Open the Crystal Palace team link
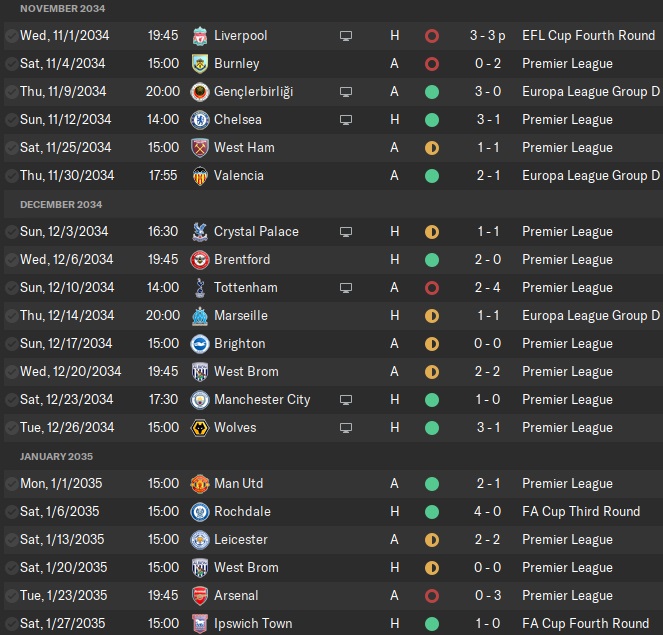Screen dimensions: 663x635 click(256, 232)
